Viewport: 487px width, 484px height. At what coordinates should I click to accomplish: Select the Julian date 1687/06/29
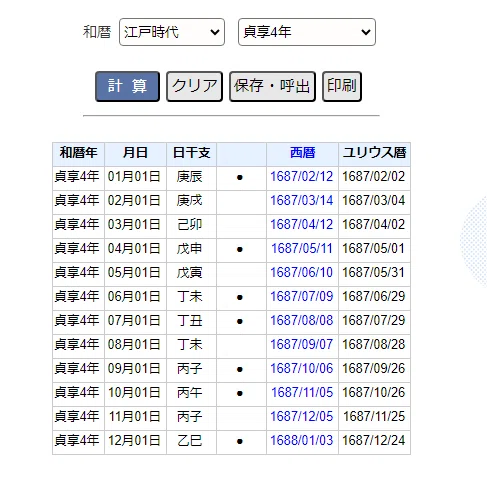click(x=374, y=297)
